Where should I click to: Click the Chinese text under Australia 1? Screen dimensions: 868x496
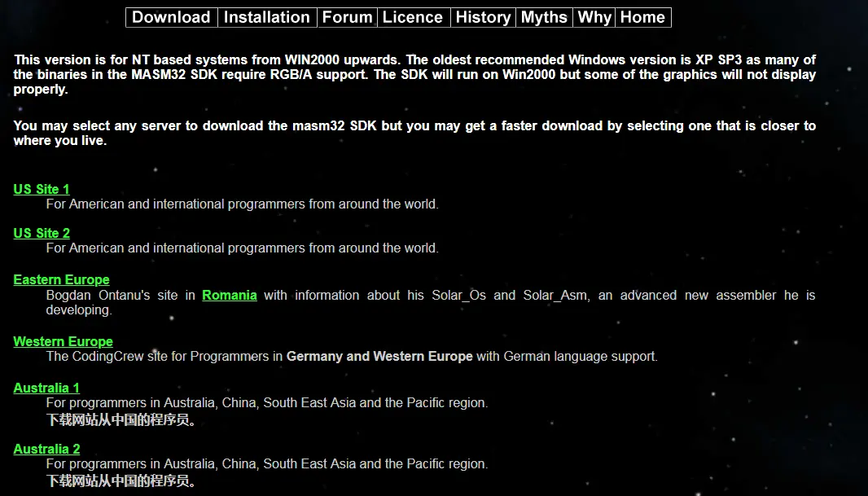tap(121, 420)
